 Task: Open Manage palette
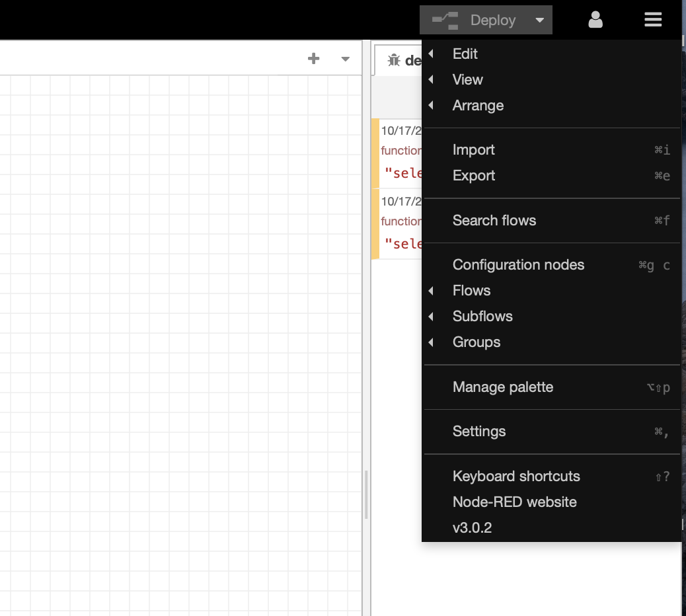pyautogui.click(x=551, y=387)
